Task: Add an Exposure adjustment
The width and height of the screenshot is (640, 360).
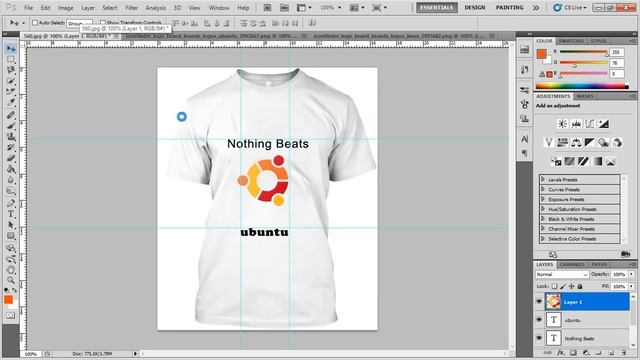Action: click(604, 124)
